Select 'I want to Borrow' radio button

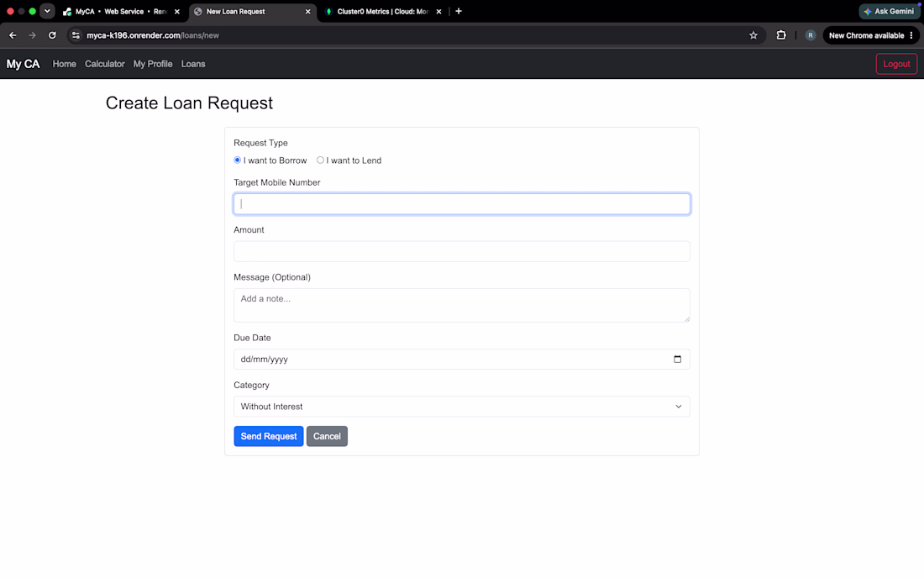pyautogui.click(x=238, y=160)
